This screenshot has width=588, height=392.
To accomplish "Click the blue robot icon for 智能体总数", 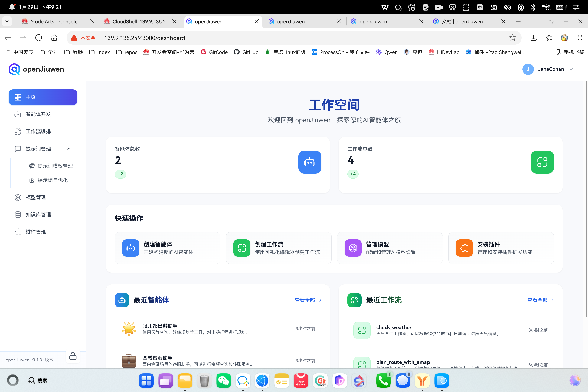I will coord(309,162).
